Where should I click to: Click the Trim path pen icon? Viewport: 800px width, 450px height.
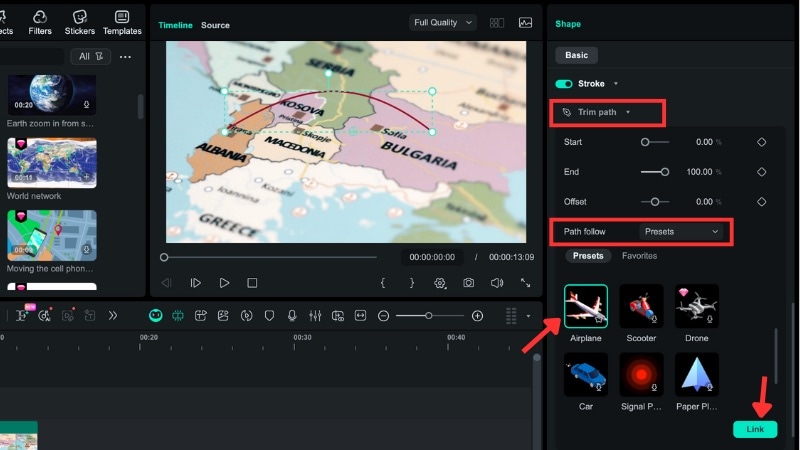566,112
